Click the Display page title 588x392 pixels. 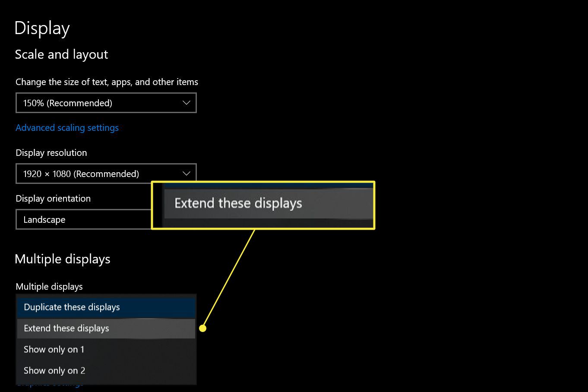coord(42,28)
